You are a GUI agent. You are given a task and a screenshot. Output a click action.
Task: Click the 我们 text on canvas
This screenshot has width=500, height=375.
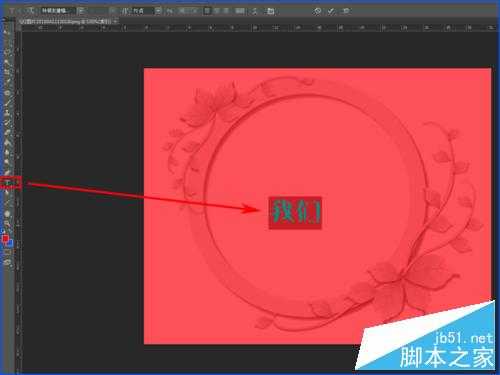tap(295, 212)
